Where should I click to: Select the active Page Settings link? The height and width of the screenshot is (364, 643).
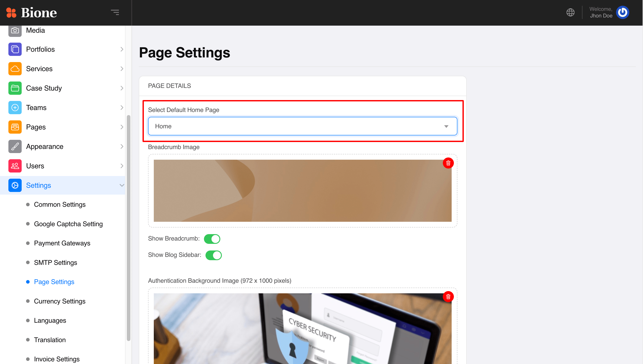(54, 282)
